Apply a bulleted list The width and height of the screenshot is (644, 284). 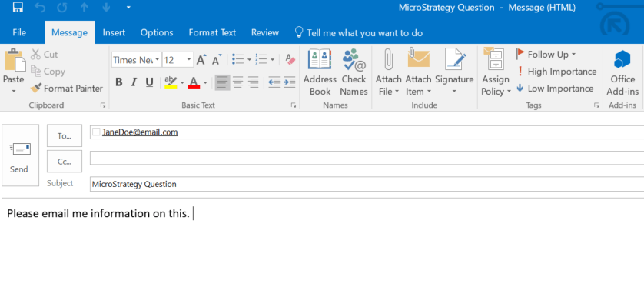tap(237, 59)
